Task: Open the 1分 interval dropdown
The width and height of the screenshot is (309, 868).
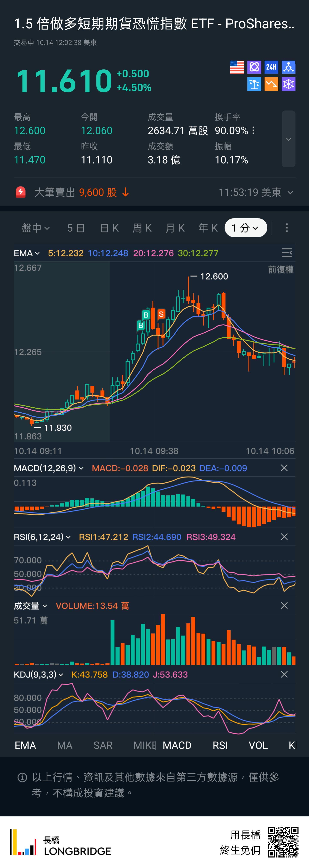Action: [x=246, y=228]
